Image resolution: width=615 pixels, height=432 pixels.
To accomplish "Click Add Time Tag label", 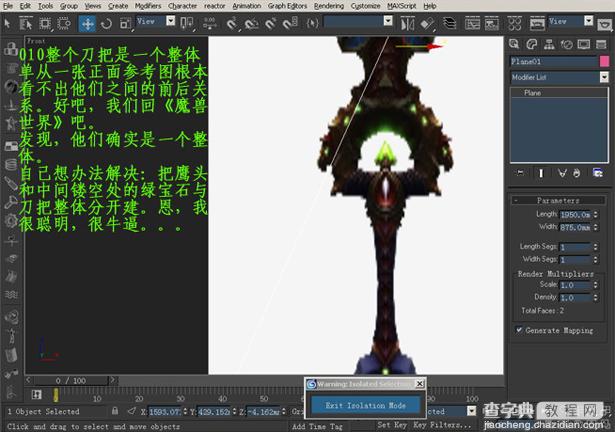I will point(317,426).
